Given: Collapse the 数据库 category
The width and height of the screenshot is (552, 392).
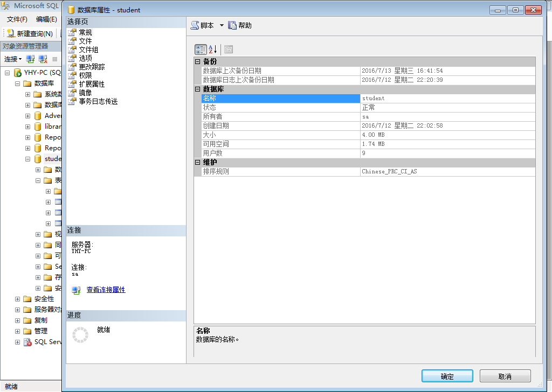Looking at the screenshot, I should pos(197,89).
